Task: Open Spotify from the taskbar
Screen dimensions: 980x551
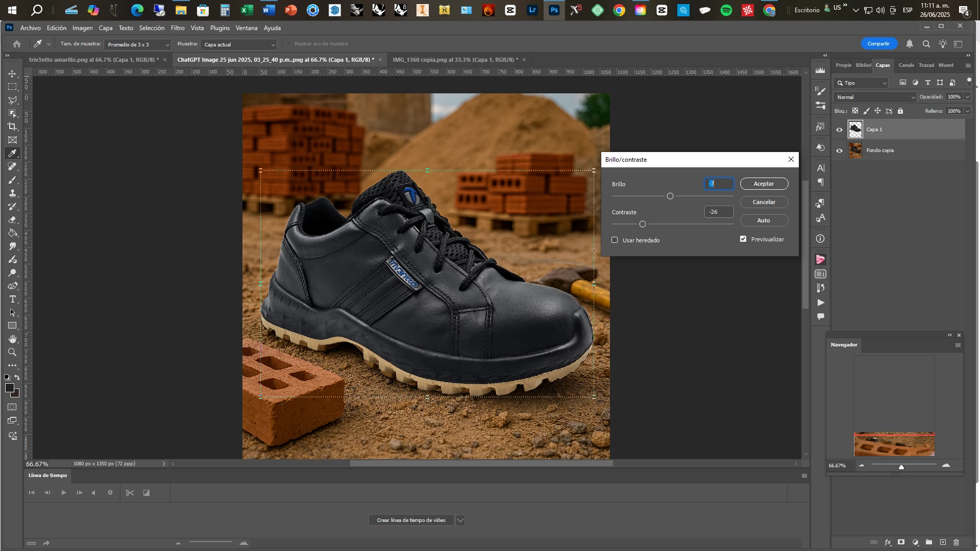Action: click(726, 10)
